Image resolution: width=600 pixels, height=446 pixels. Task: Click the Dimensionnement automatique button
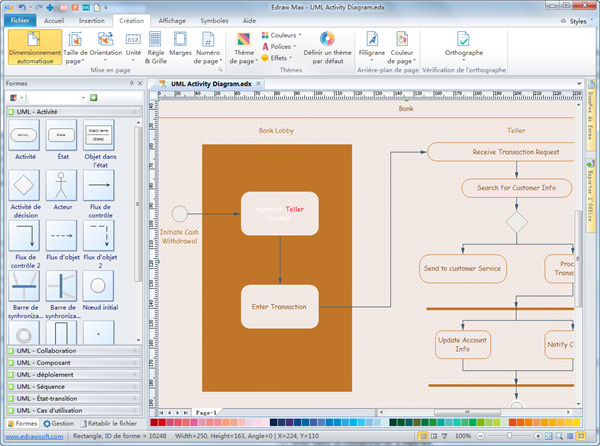33,48
